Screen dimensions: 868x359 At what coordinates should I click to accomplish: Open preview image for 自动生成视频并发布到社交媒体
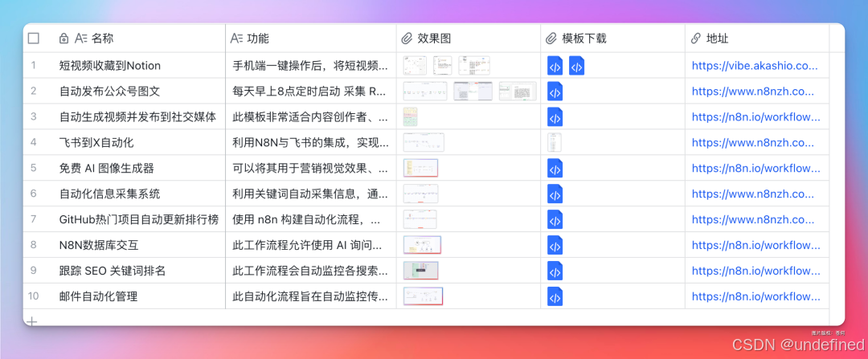[410, 116]
